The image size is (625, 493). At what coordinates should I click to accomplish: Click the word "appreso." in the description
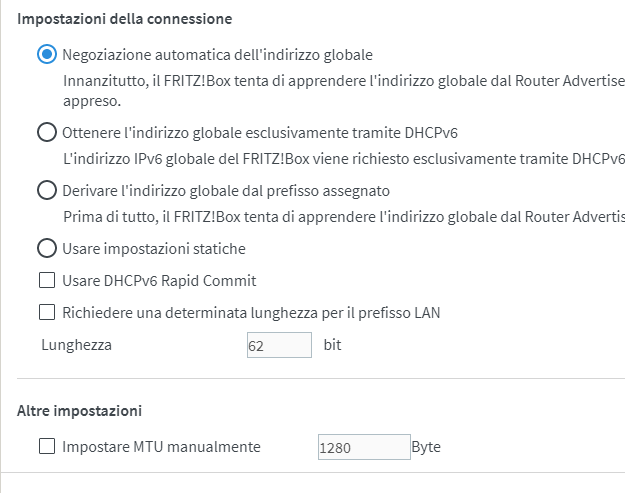tap(91, 101)
